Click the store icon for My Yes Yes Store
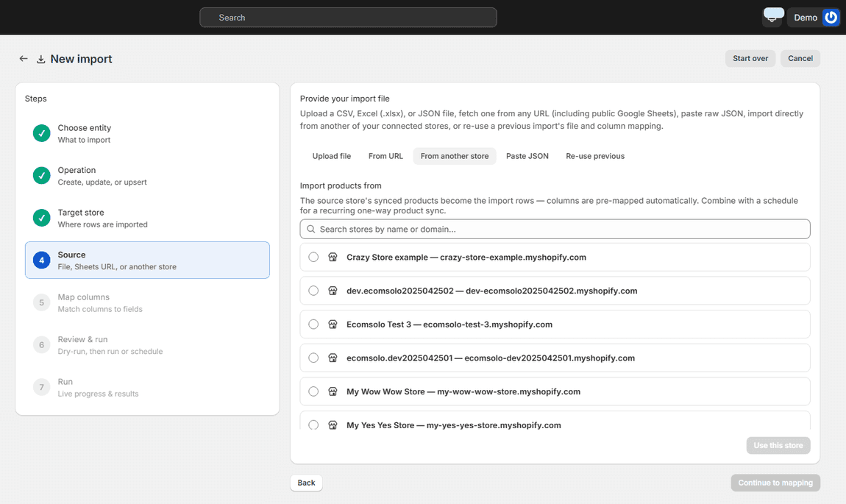Viewport: 846px width, 504px height. pos(333,425)
